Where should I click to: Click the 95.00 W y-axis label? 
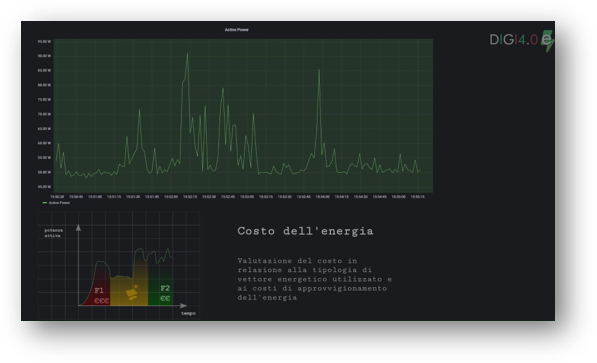coord(44,42)
